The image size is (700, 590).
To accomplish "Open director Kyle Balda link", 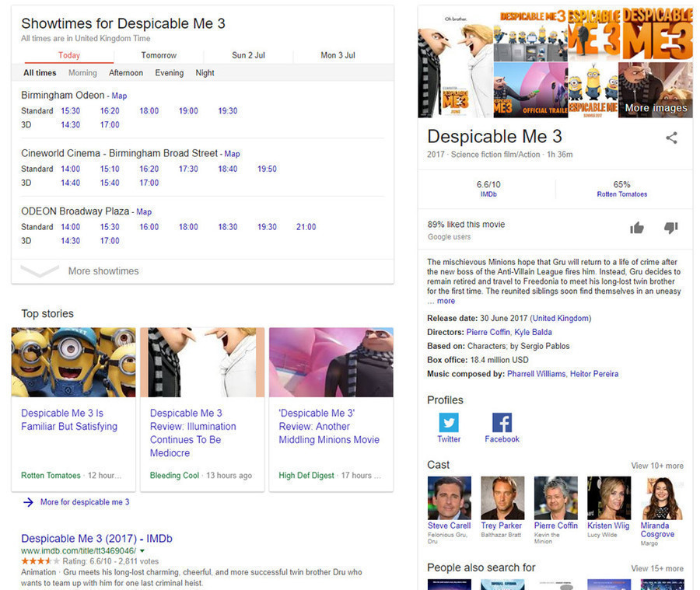I will [x=533, y=332].
